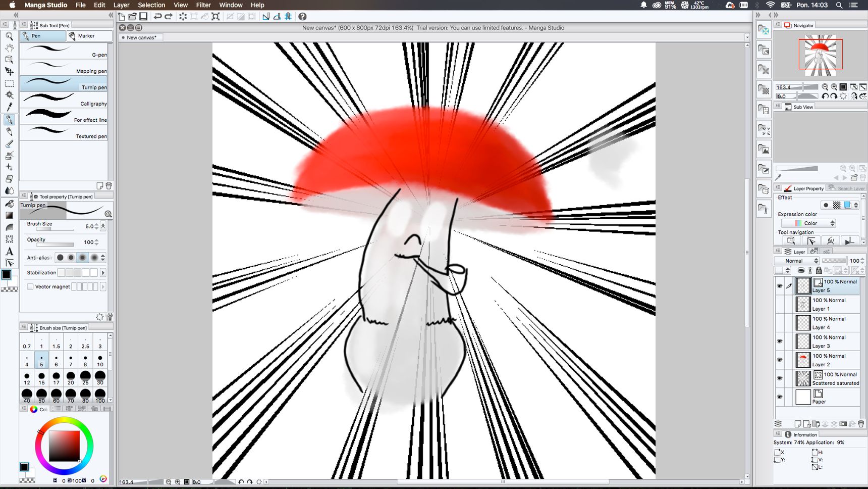Choose the For effect line sub tool

(64, 116)
